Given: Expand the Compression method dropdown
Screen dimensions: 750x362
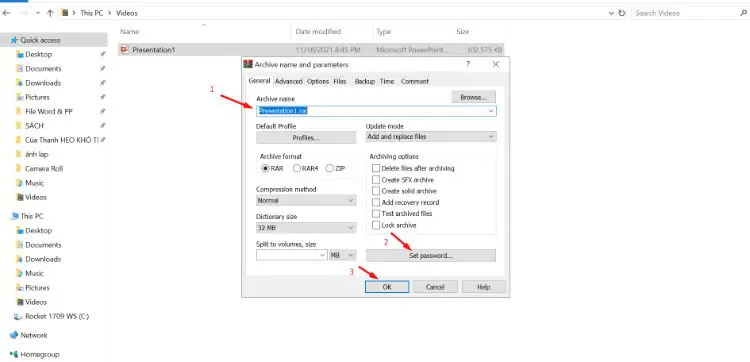Looking at the screenshot, I should (x=306, y=200).
